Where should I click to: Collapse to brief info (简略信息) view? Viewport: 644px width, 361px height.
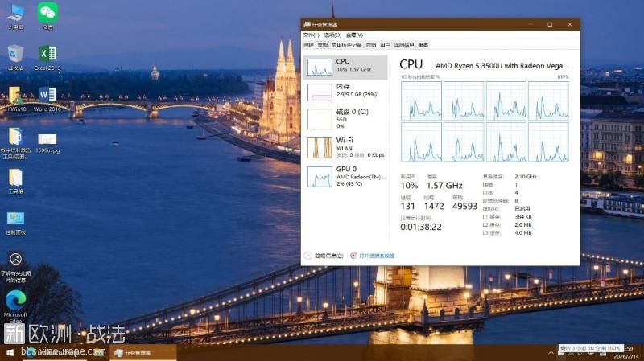[x=325, y=256]
